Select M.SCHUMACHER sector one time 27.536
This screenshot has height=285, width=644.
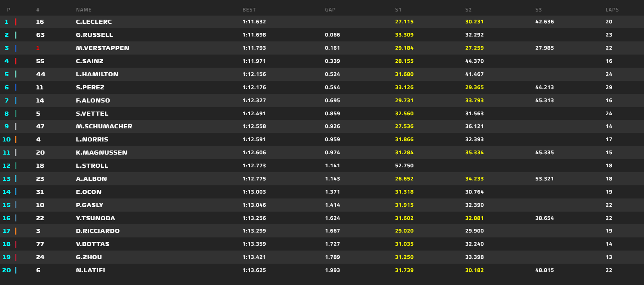pos(404,126)
